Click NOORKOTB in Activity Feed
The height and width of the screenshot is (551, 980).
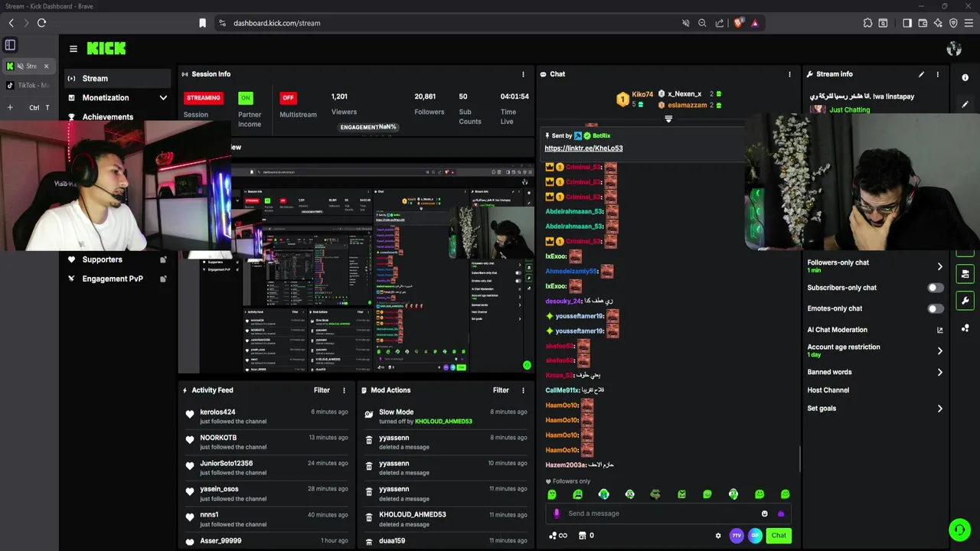point(218,438)
